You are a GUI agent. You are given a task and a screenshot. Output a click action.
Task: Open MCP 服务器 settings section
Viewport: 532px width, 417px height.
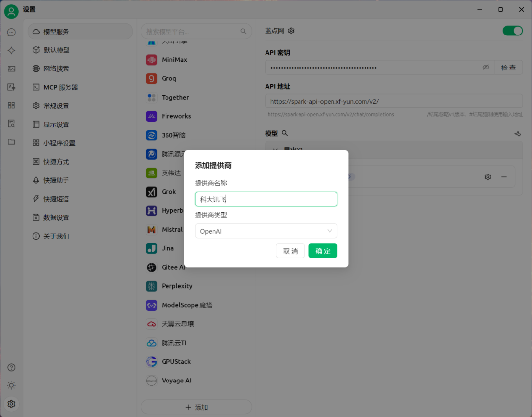click(80, 87)
